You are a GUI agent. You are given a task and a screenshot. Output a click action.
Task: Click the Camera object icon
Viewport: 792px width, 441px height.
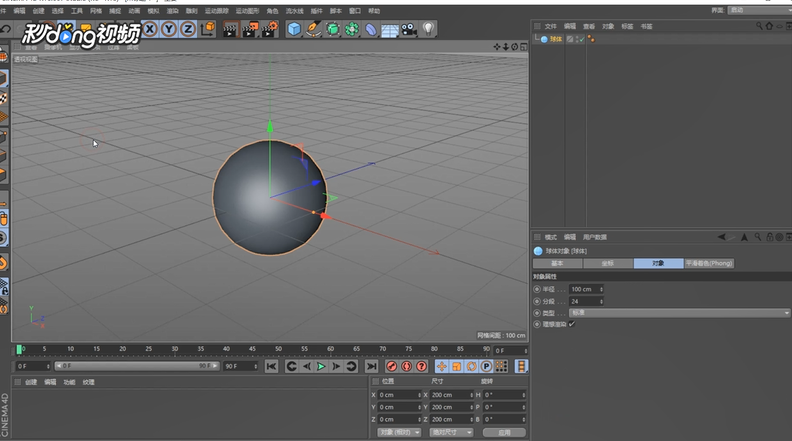[x=409, y=29]
